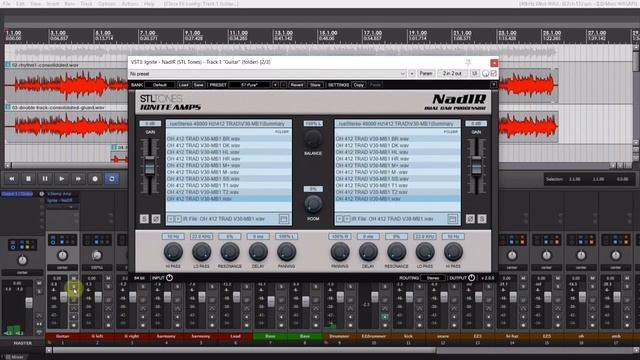Invert phase on left IR slot
This screenshot has width=640, height=360.
pyautogui.click(x=156, y=219)
